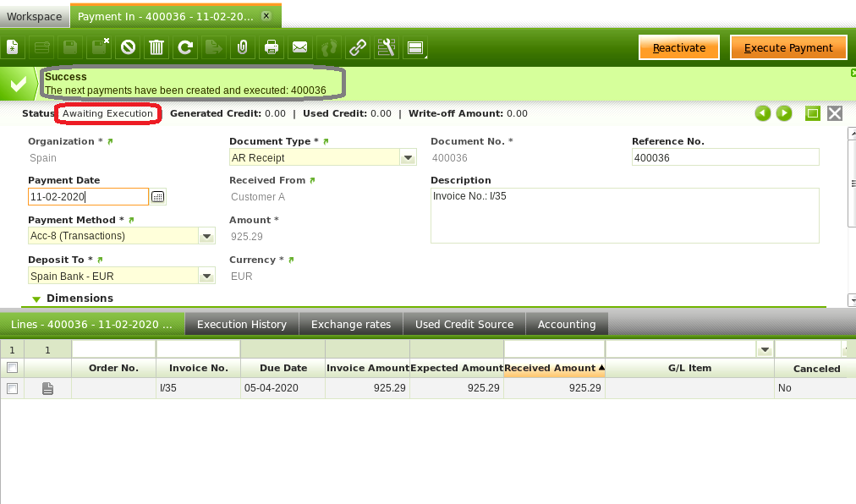The image size is (856, 504).
Task: Close the form with X icon
Action: [835, 113]
